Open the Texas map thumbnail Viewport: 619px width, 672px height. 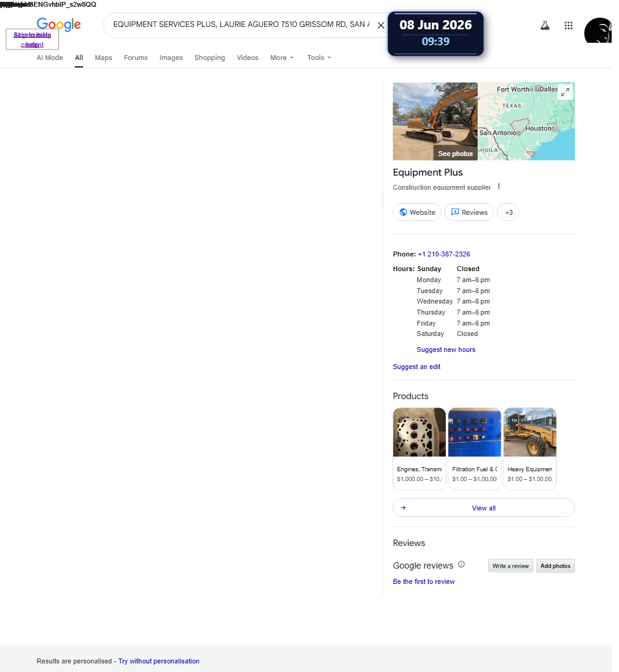coord(527,121)
